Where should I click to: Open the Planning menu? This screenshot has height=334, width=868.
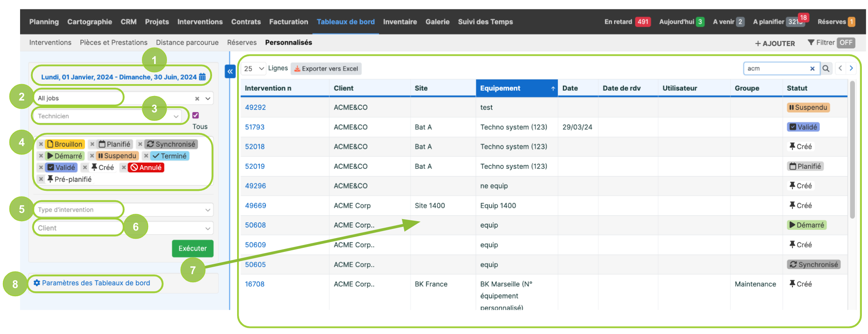coord(44,22)
